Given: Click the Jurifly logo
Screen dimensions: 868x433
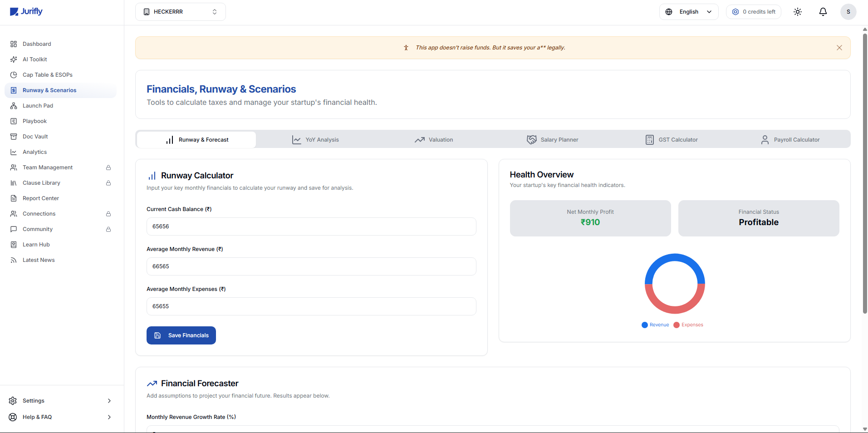Looking at the screenshot, I should pos(26,12).
